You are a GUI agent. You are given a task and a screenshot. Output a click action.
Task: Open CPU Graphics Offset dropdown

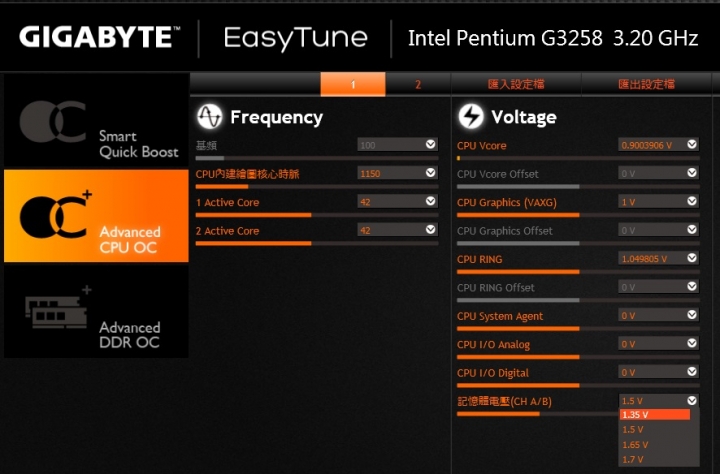(692, 230)
